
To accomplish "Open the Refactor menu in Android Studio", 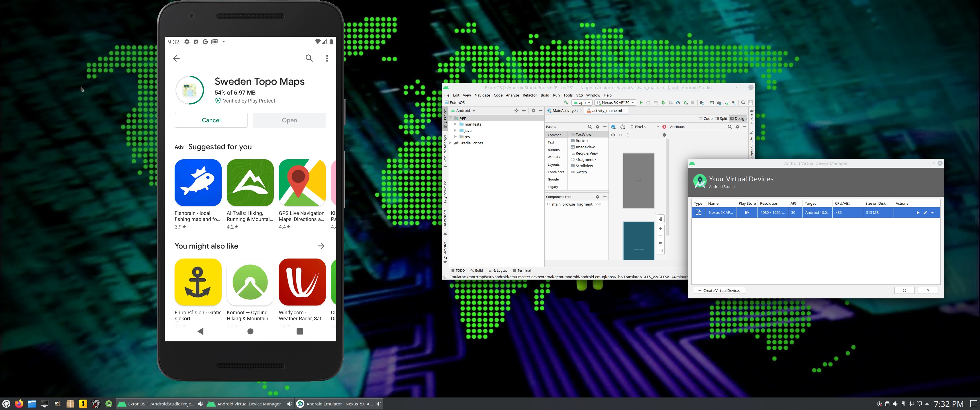I will (530, 95).
